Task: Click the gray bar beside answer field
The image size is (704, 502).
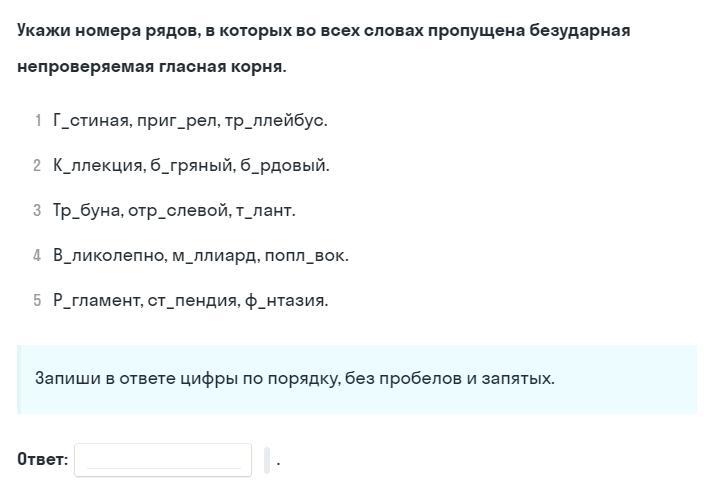Action: 267,460
